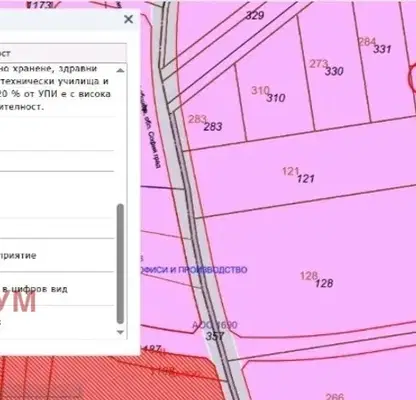This screenshot has width=416, height=400.
Task: Click the popup scroll down arrow
Action: (x=120, y=332)
